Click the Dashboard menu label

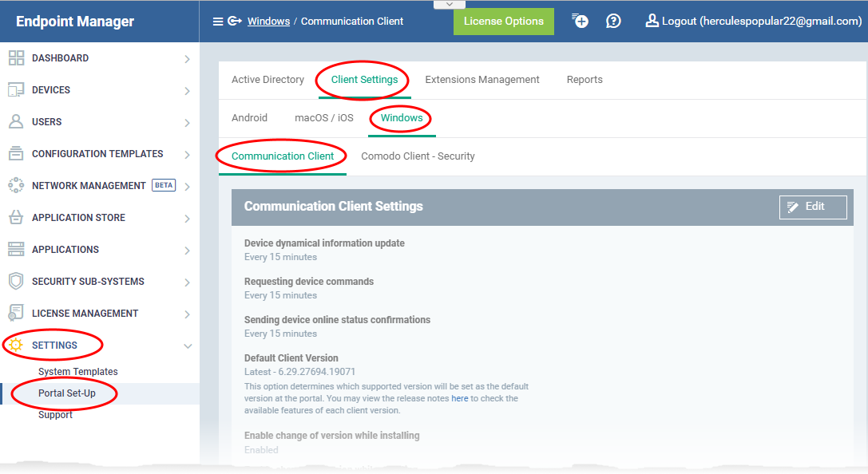pos(61,58)
